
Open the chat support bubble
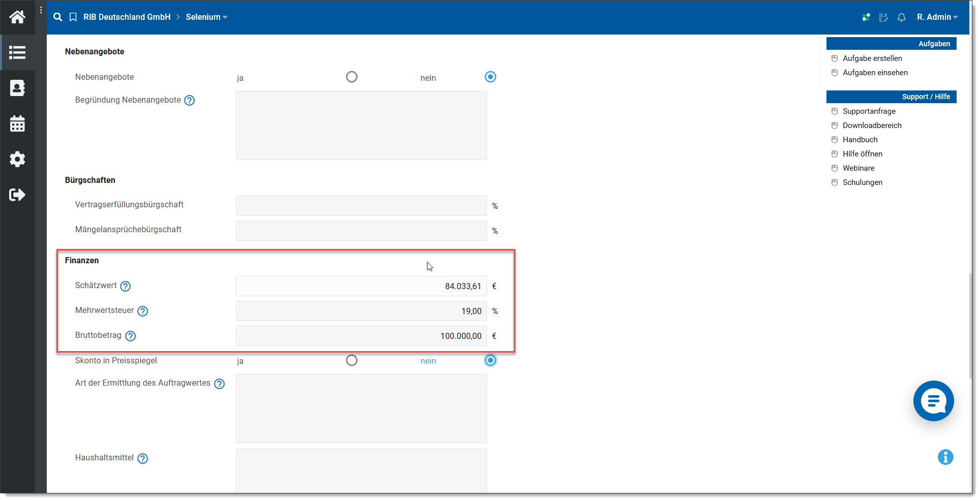[x=933, y=401]
